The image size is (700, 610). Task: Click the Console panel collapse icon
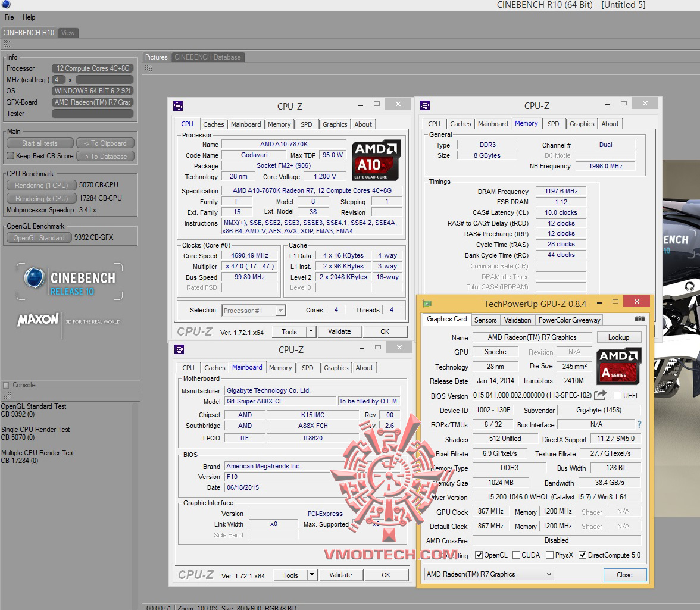(x=6, y=385)
